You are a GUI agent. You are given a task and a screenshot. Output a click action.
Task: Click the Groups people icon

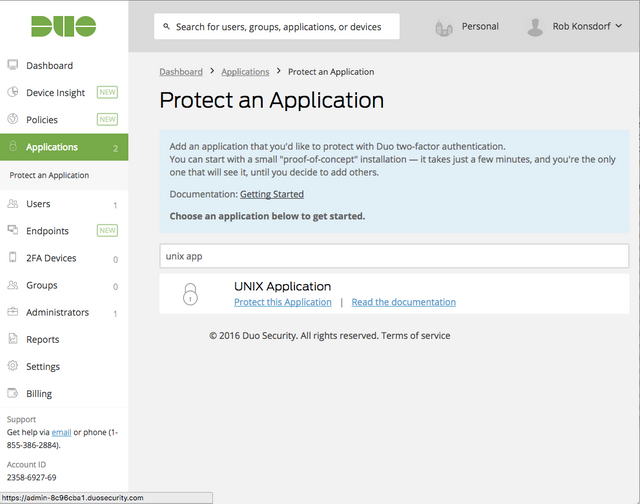13,285
